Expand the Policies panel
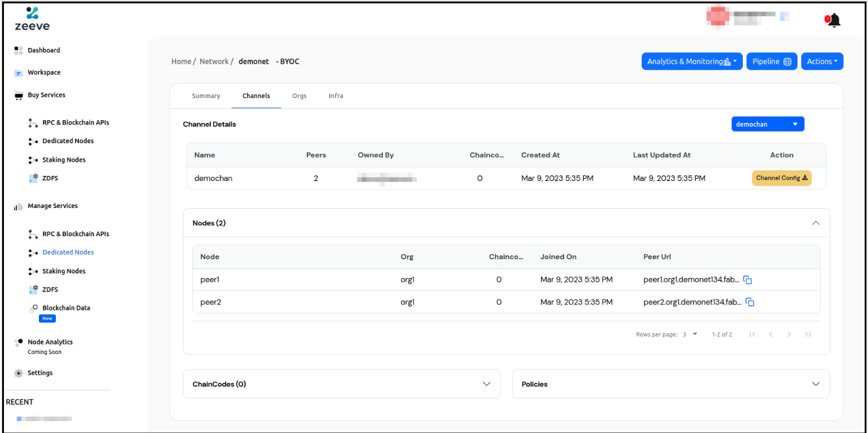The height and width of the screenshot is (433, 868). tap(815, 384)
